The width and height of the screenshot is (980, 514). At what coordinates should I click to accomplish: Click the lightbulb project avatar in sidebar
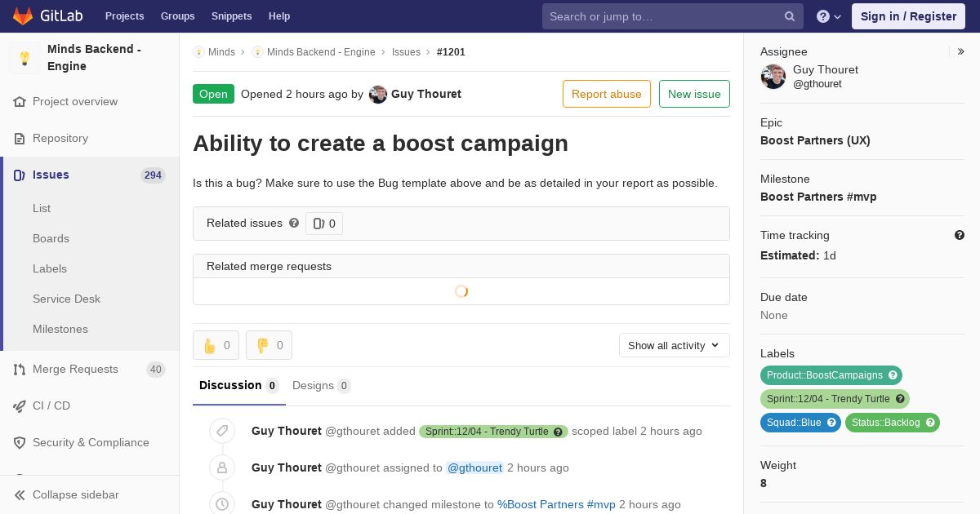(x=24, y=58)
